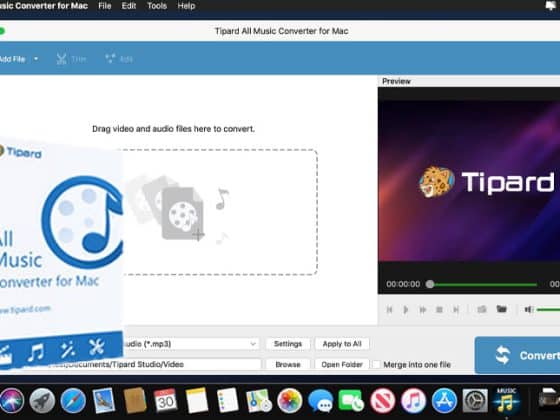Screen dimensions: 560x420
Task: Open Siri from the dock
Action: point(12,400)
